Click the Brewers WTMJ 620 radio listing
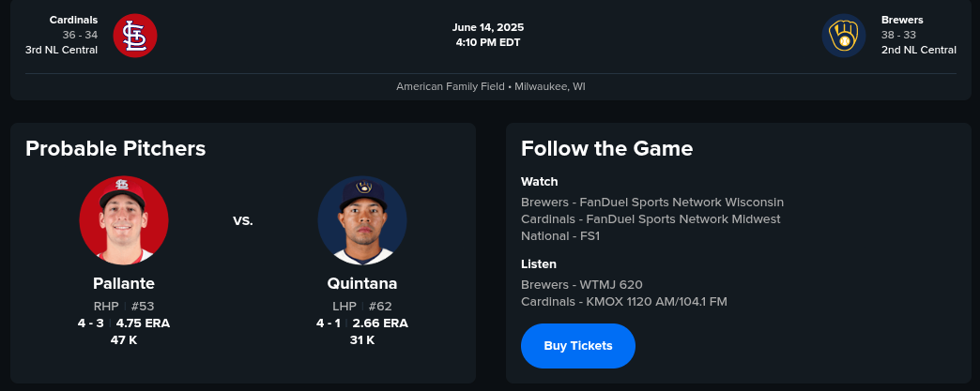This screenshot has width=980, height=391. [582, 284]
